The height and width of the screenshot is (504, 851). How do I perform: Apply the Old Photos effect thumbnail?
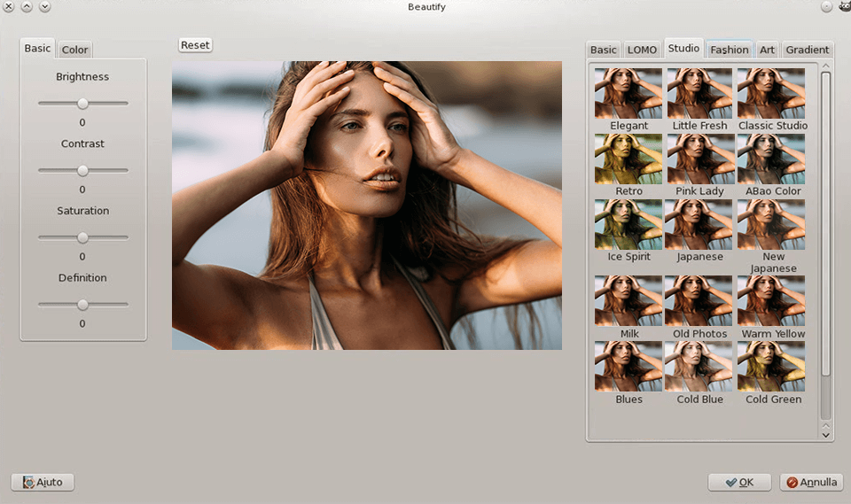coord(699,301)
